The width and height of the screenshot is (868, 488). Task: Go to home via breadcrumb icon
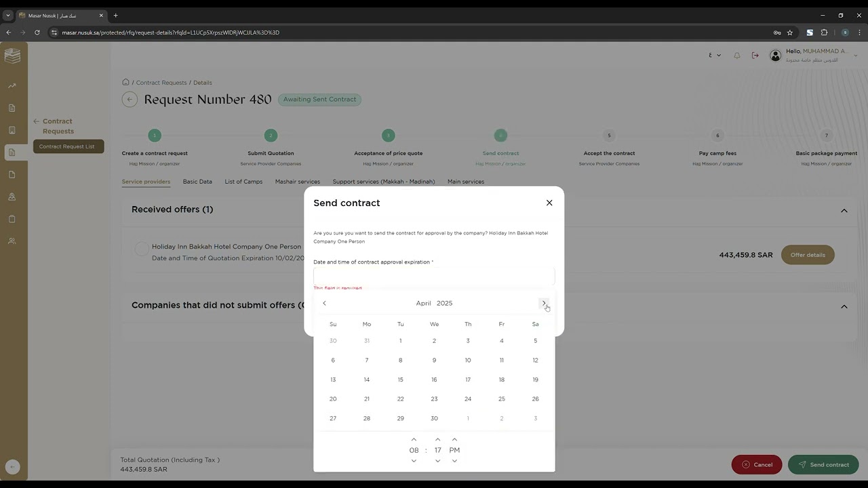coord(125,82)
